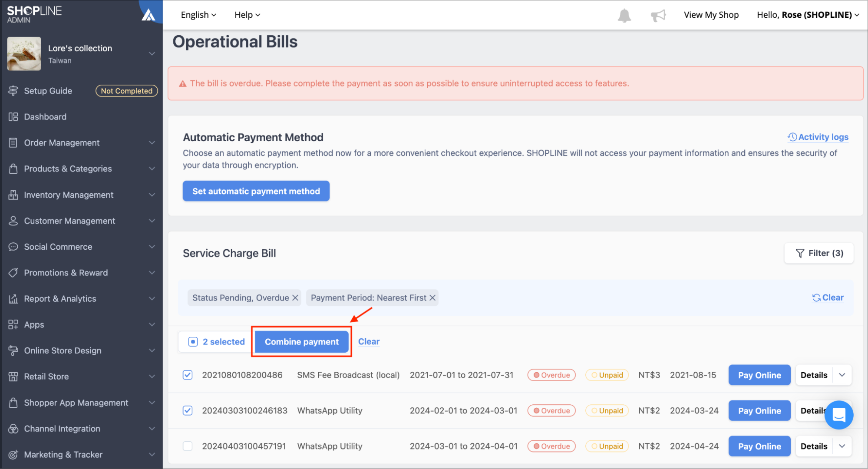
Task: Open the Help menu
Action: click(247, 15)
